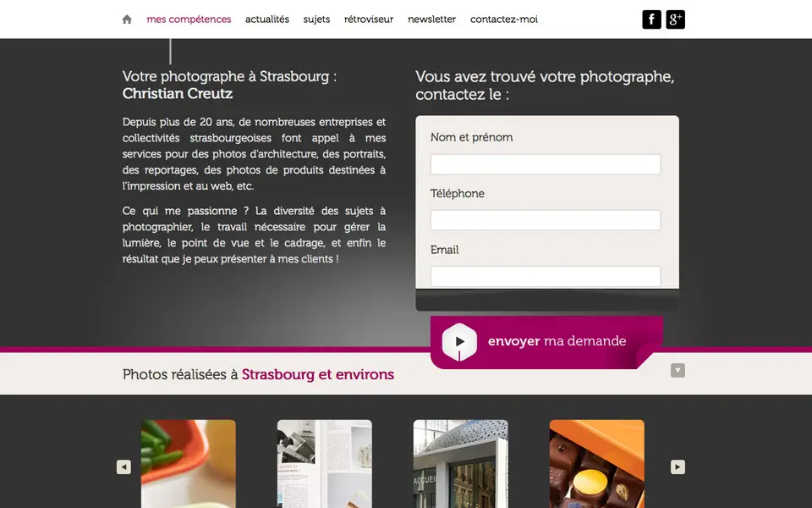This screenshot has height=508, width=812.
Task: Show next photos with right arrow
Action: [678, 467]
